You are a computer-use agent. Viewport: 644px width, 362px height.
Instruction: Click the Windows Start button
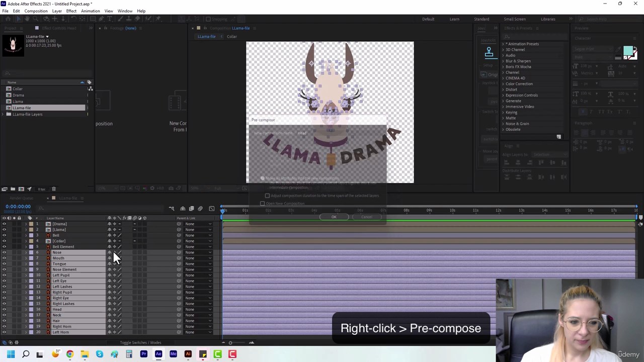[x=11, y=354]
